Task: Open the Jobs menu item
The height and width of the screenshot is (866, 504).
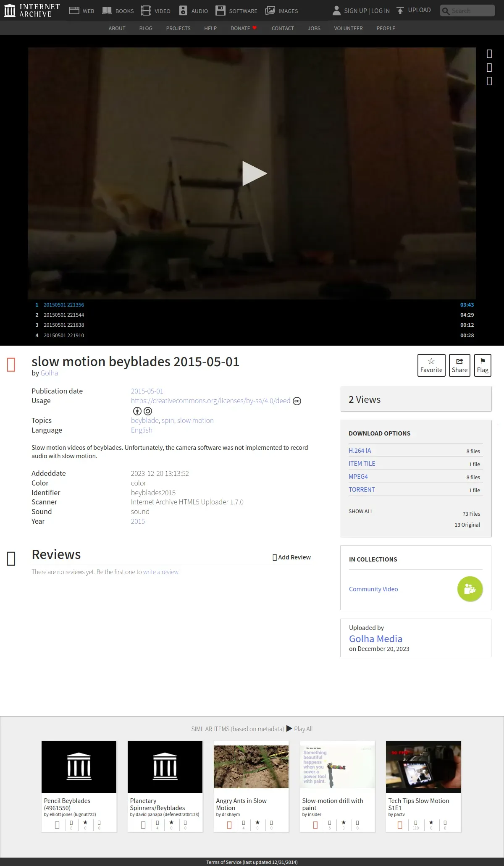Action: (x=314, y=29)
